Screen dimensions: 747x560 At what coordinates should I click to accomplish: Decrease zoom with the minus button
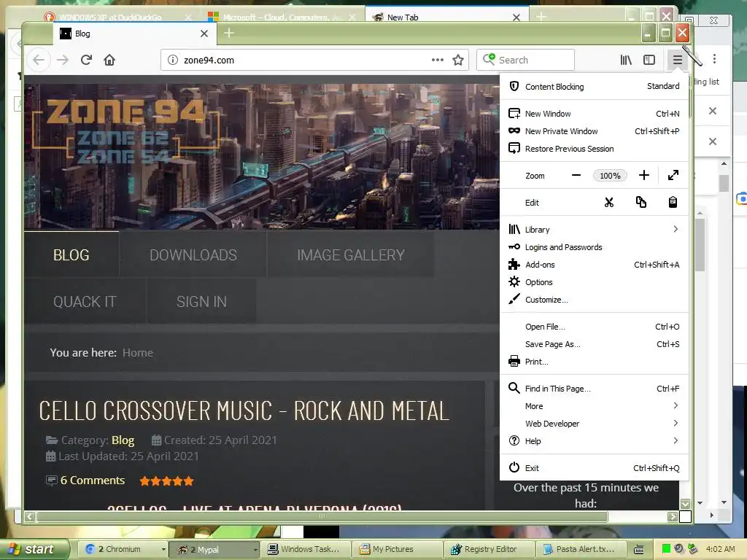(576, 176)
